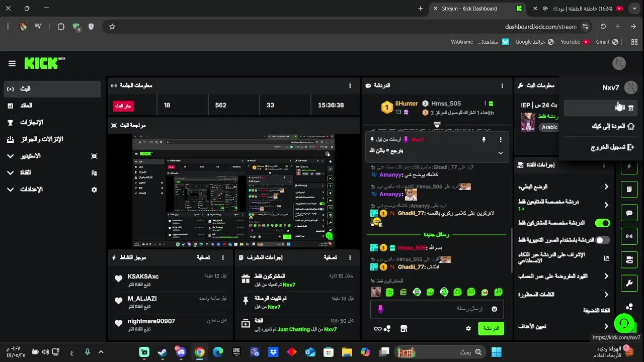
Task: Open the wrench tools icon in the right rail
Action: click(629, 283)
